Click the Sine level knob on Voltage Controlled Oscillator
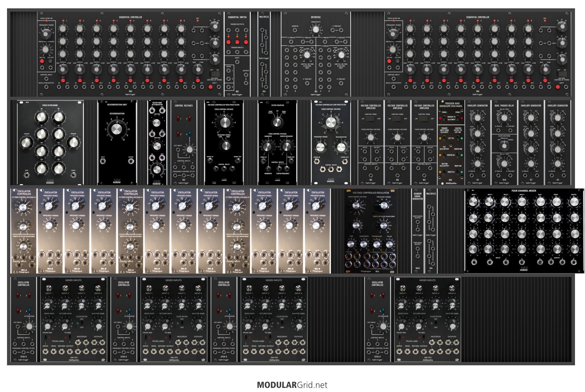The height and width of the screenshot is (392, 585). click(351, 244)
